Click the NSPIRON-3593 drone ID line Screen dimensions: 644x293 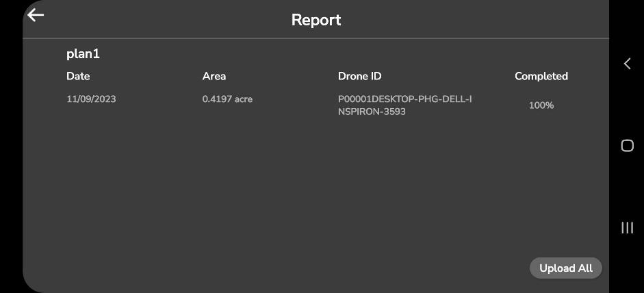pos(372,112)
